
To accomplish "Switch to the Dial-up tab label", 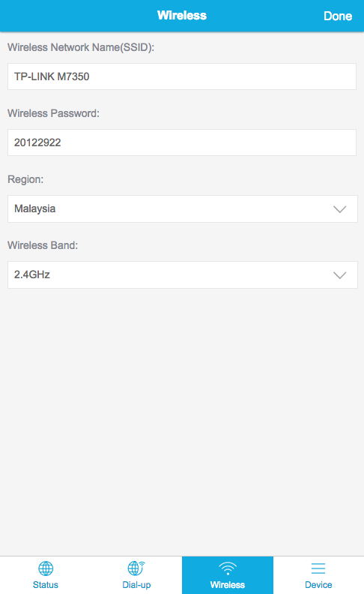I will click(136, 585).
